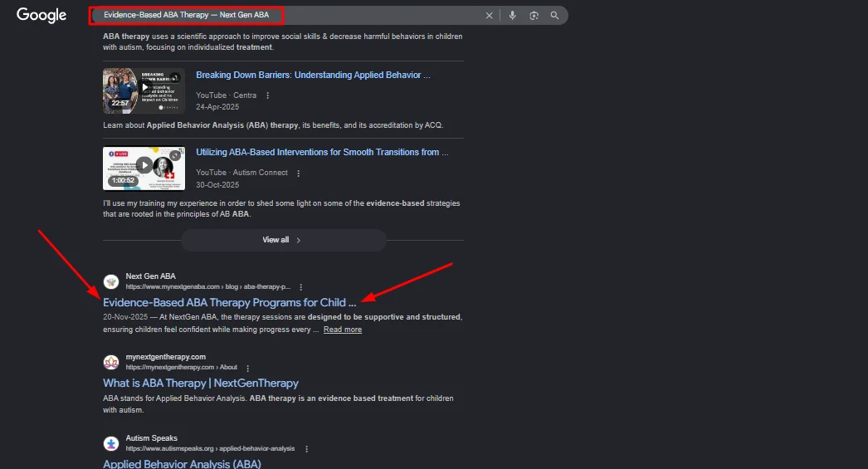Open more options for Autism Speaks result

pos(306,449)
